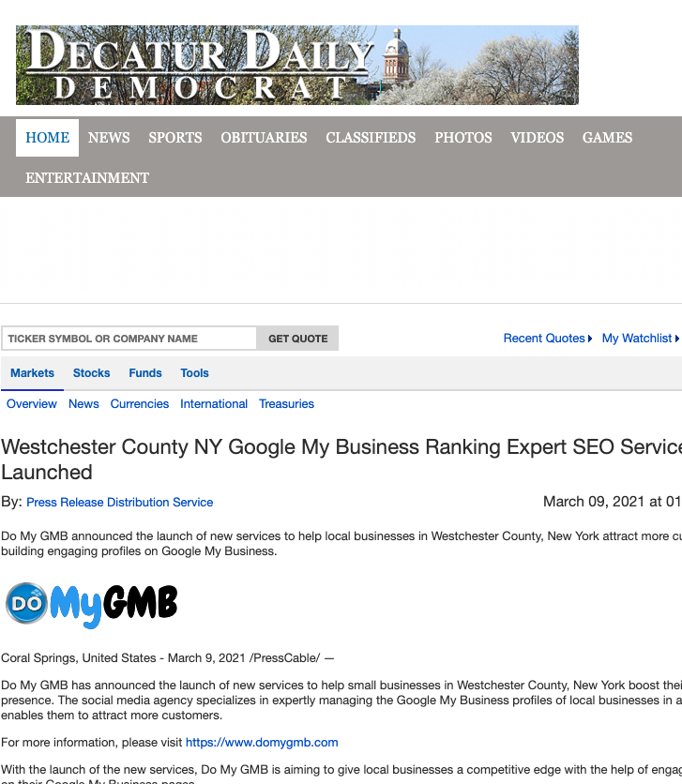
Task: Select the Funds tab
Action: point(145,373)
